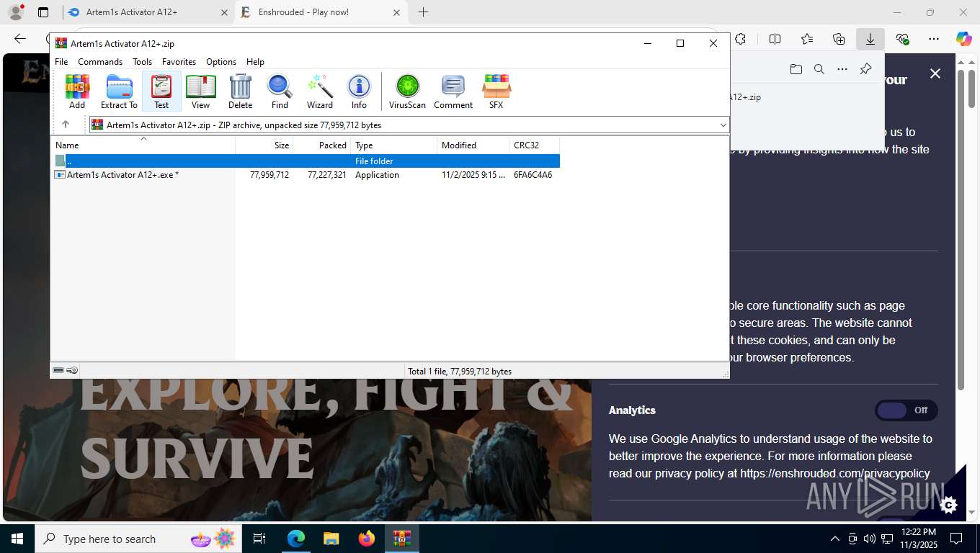980x553 pixels.
Task: Launch Firefox from taskbar
Action: coord(367,539)
